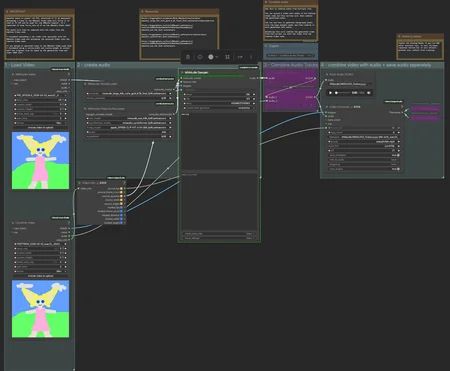Image resolution: width=450 pixels, height=371 pixels.
Task: Click choose video to upload in MMAudio Video node
Action: [40, 128]
